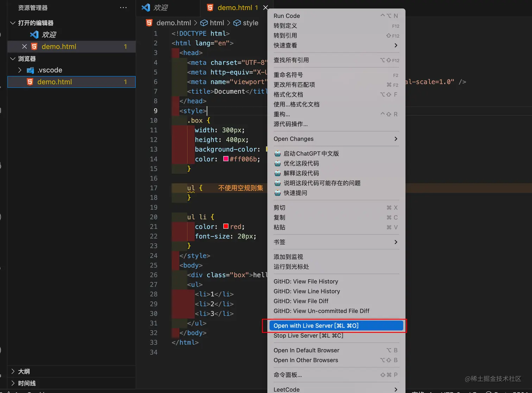532x393 pixels.
Task: Click the 不使用空规则集 warning text
Action: (241, 188)
